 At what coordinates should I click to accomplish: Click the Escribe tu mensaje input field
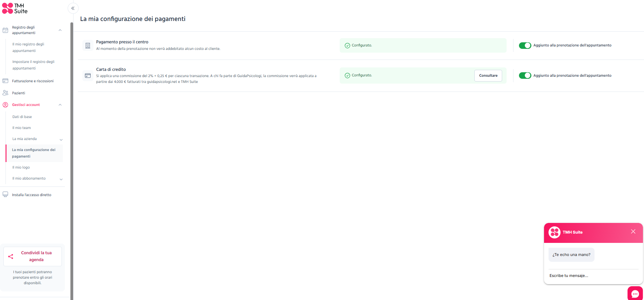click(593, 276)
